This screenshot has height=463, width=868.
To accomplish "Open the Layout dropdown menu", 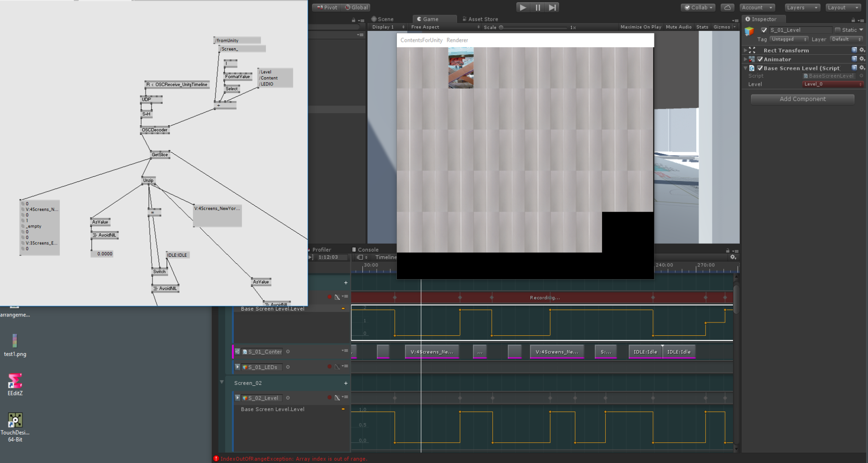I will coord(843,7).
